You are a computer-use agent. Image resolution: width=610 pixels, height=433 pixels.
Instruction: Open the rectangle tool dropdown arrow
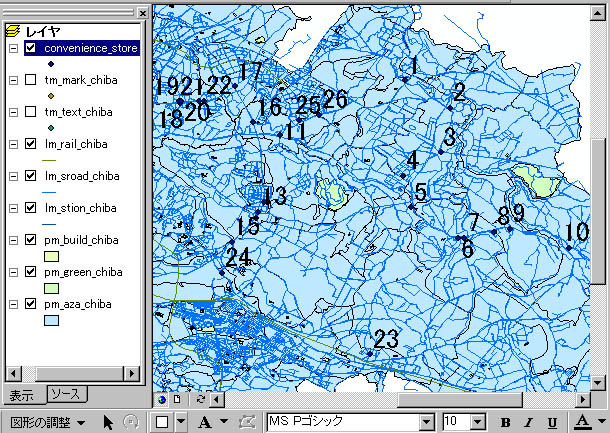click(x=181, y=422)
